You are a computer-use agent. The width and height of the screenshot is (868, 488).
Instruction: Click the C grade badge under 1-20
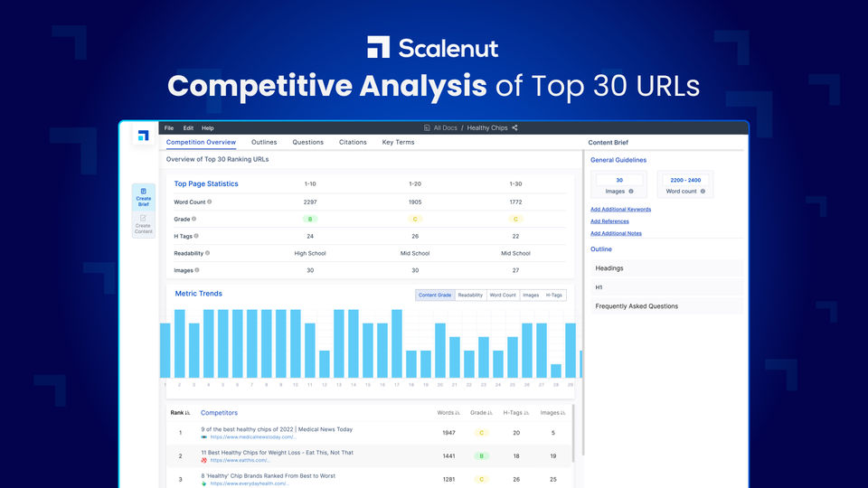tap(415, 219)
